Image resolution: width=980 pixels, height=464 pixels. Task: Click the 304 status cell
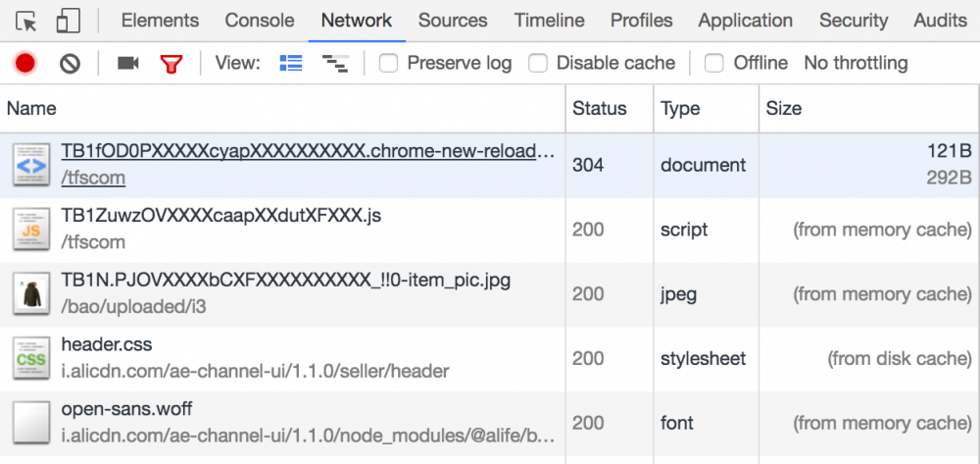(588, 165)
